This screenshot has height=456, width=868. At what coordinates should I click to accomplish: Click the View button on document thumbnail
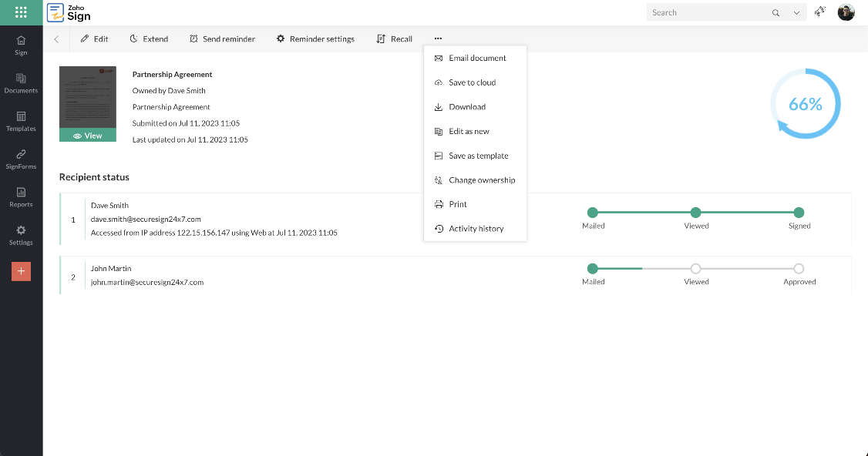87,135
